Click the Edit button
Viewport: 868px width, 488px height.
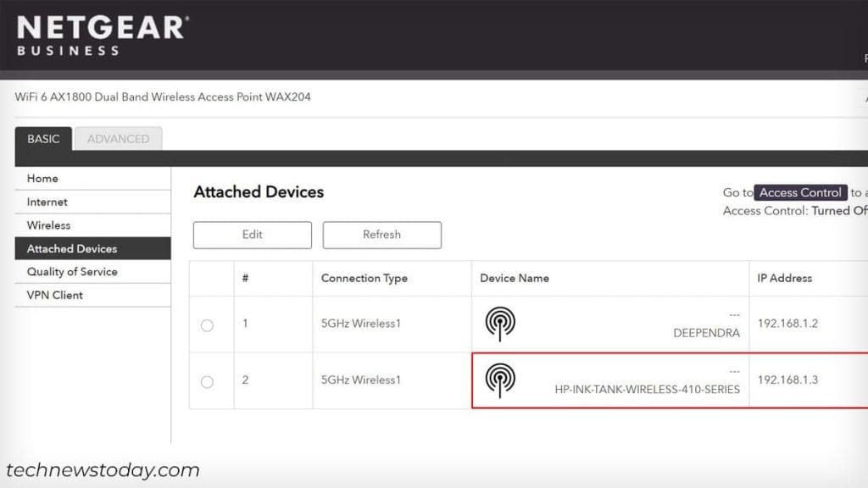click(x=252, y=235)
